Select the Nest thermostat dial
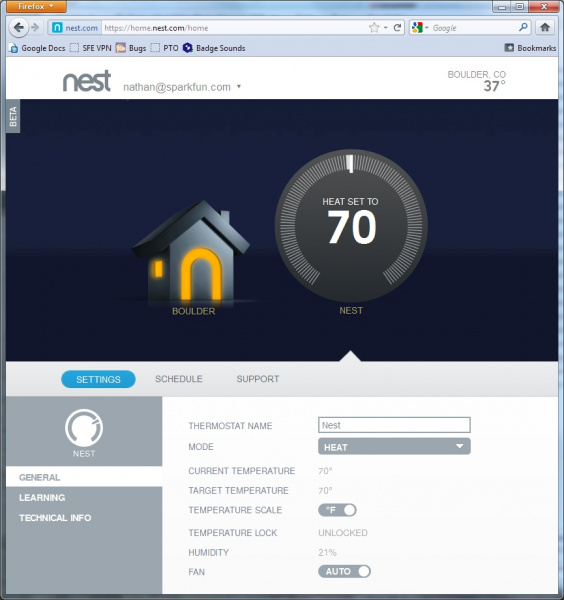The height and width of the screenshot is (600, 564). click(351, 225)
